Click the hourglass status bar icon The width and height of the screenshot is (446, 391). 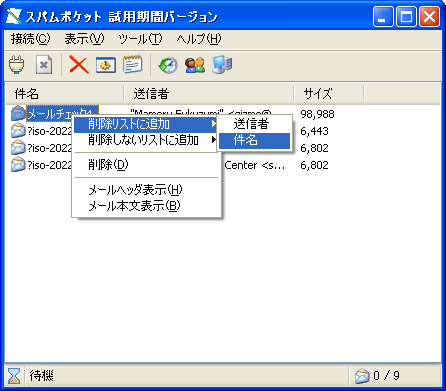click(x=14, y=376)
